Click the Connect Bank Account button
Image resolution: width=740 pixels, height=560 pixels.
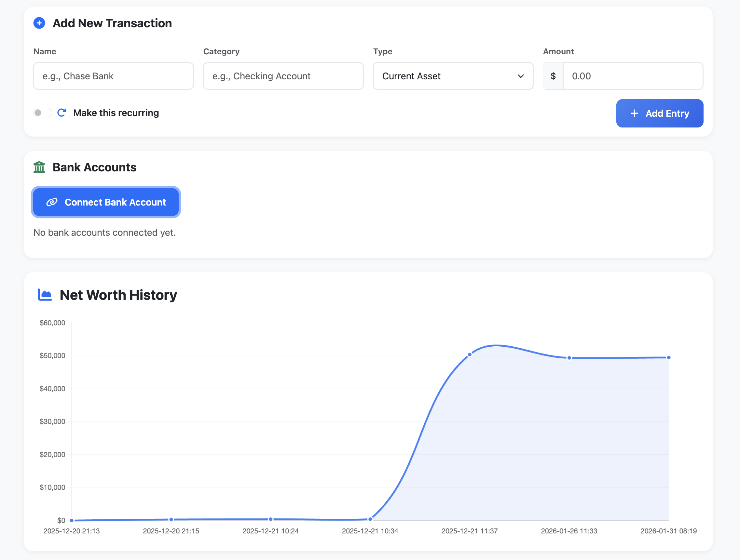(106, 202)
